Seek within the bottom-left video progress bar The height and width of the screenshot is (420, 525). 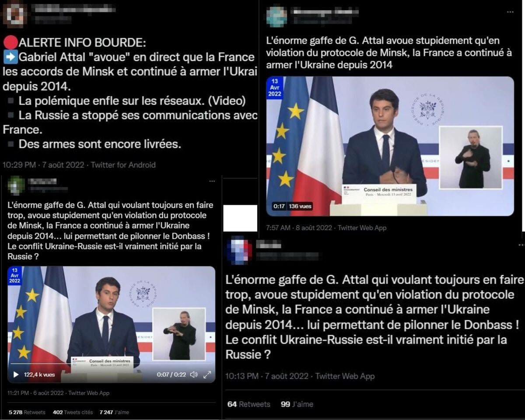[111, 364]
